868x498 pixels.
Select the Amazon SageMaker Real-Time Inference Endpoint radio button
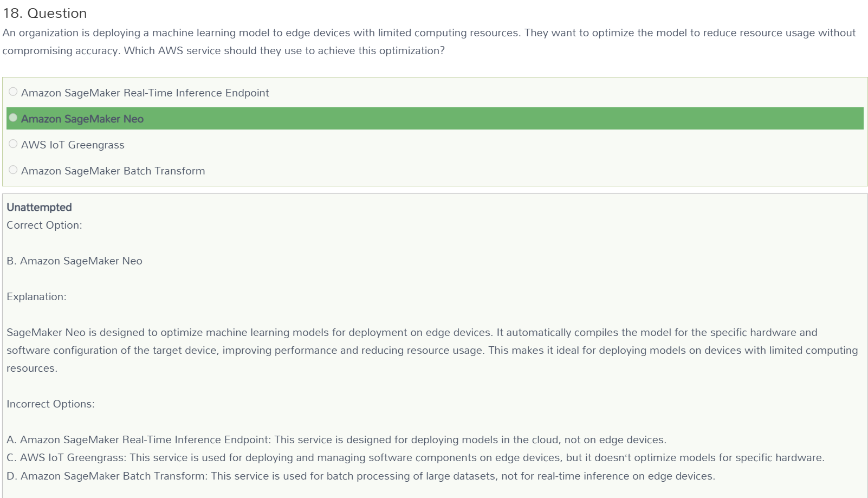(x=13, y=92)
